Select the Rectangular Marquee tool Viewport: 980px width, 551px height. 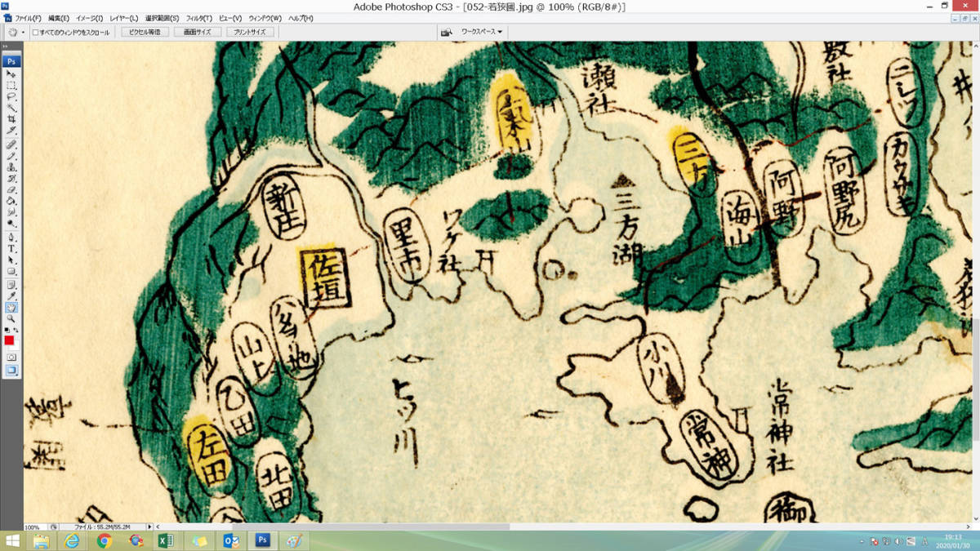point(11,85)
